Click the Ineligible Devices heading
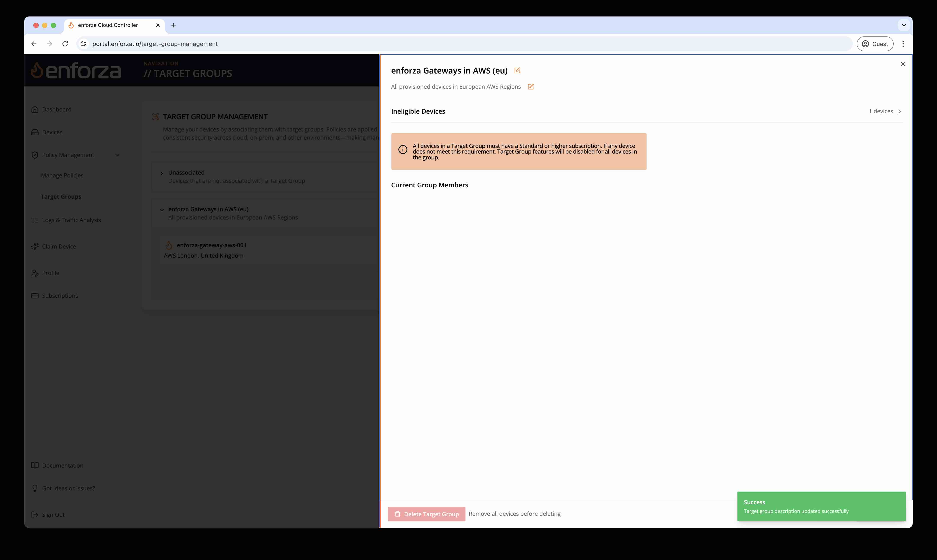 click(418, 111)
